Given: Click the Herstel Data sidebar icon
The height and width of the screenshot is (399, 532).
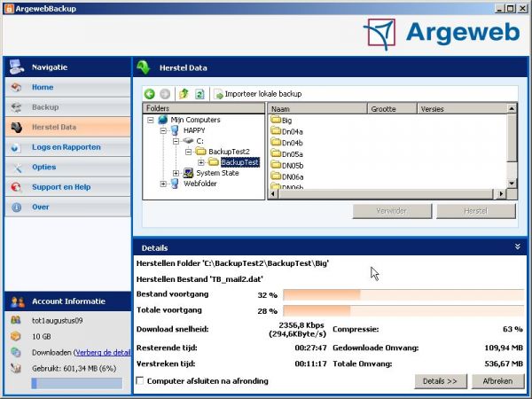Looking at the screenshot, I should point(16,127).
